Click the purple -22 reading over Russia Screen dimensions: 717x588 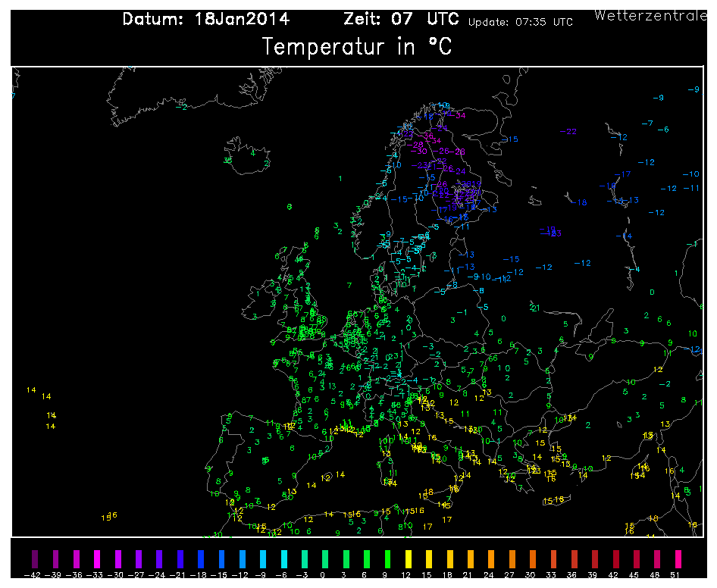pos(568,131)
